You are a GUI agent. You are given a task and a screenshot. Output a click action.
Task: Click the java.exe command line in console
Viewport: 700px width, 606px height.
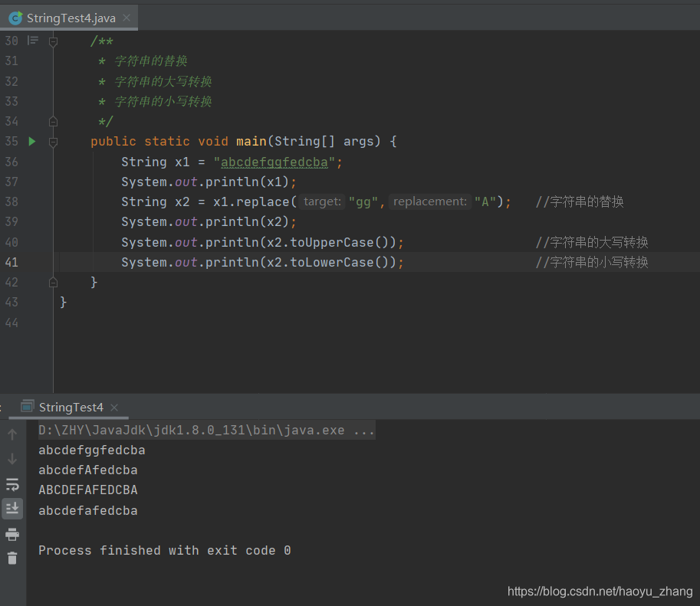point(207,431)
